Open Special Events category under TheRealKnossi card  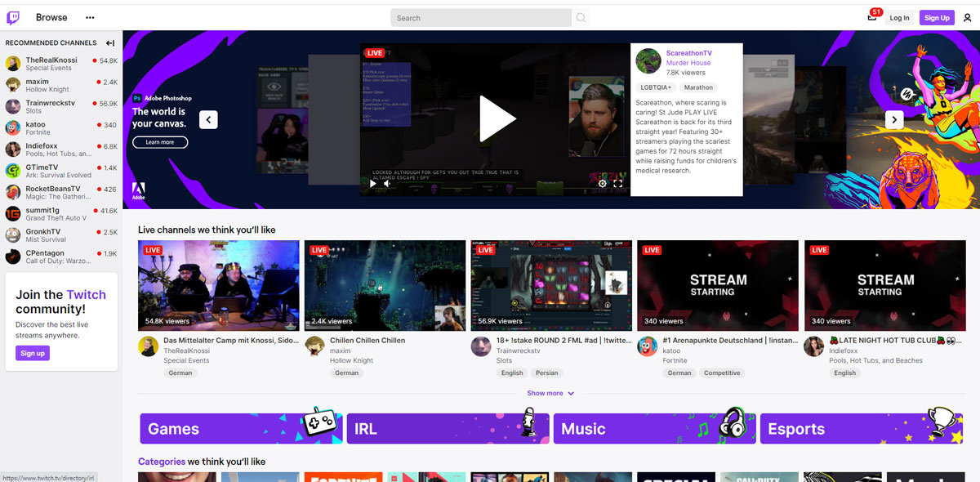(x=186, y=360)
